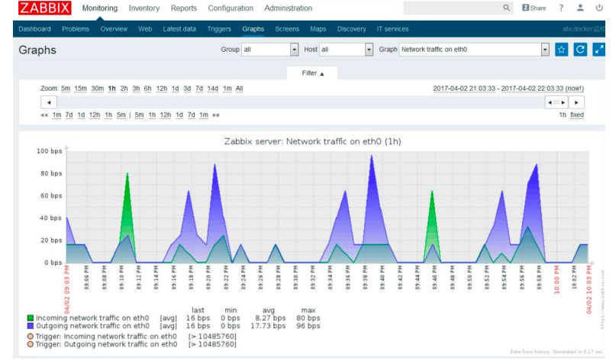Click the Outgoing traffic trigger circle marker
This screenshot has width=616, height=364.
pyautogui.click(x=31, y=344)
